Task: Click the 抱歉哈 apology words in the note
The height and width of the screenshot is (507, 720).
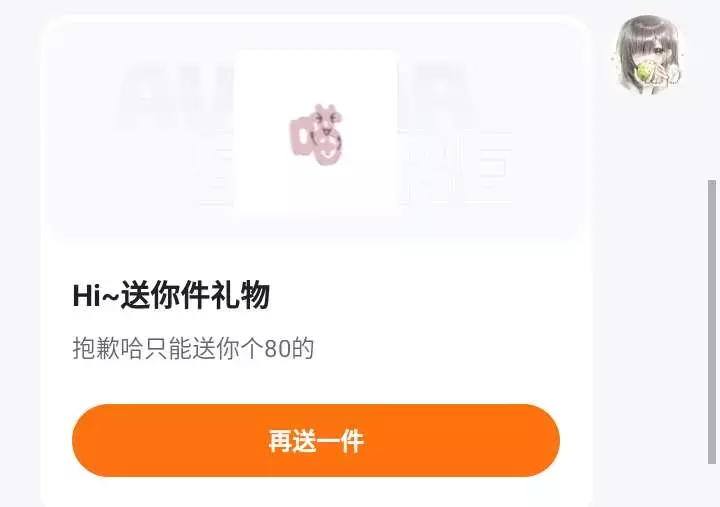Action: pyautogui.click(x=108, y=348)
